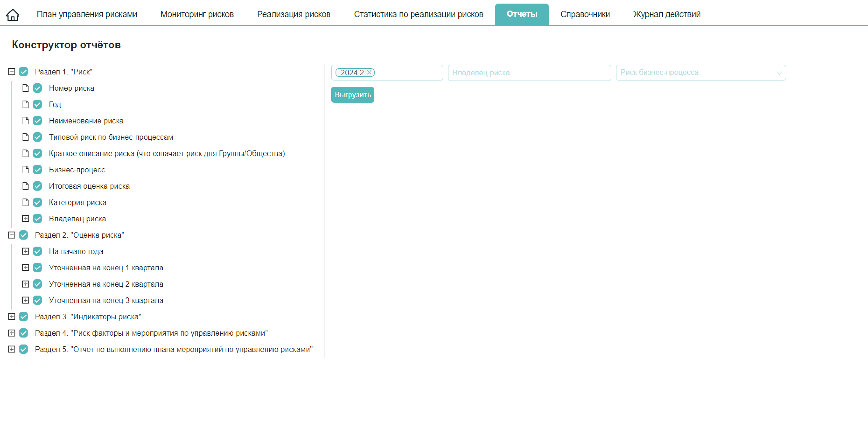Toggle Раздел 2. "Оценка риска" checkbox
The image size is (868, 442).
pos(23,235)
